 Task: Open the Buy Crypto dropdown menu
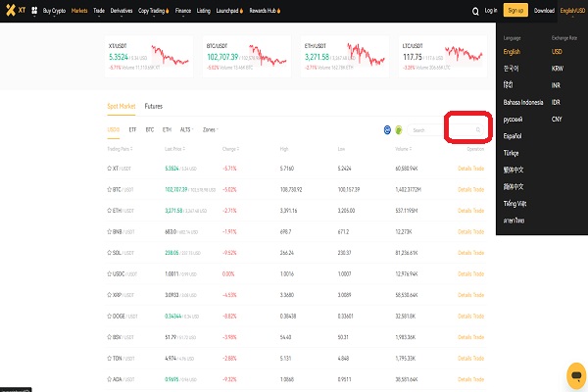(x=54, y=11)
